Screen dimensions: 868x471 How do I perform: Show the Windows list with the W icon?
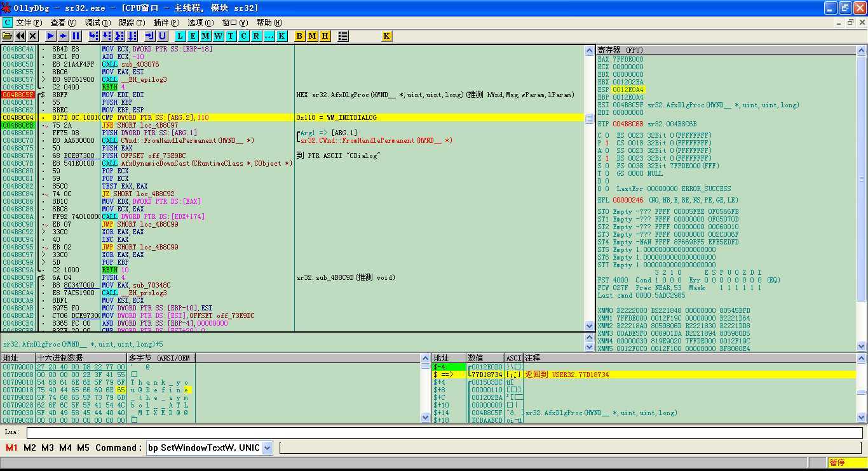(219, 36)
